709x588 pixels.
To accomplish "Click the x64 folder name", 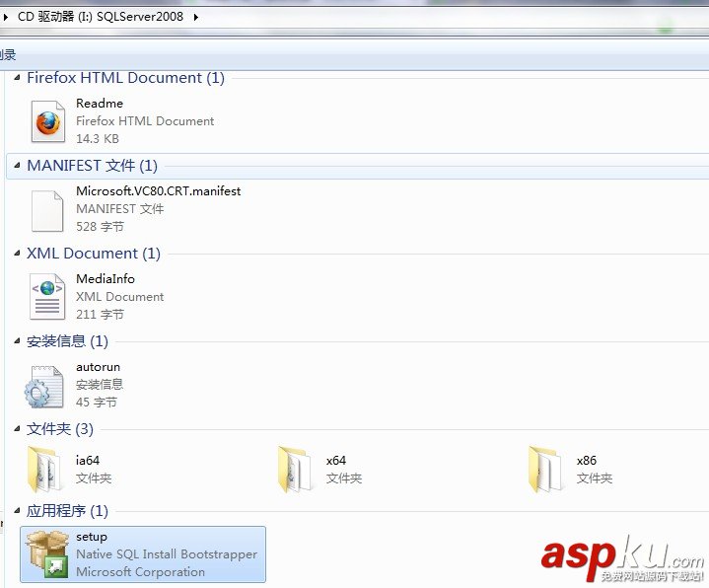I will click(x=336, y=461).
